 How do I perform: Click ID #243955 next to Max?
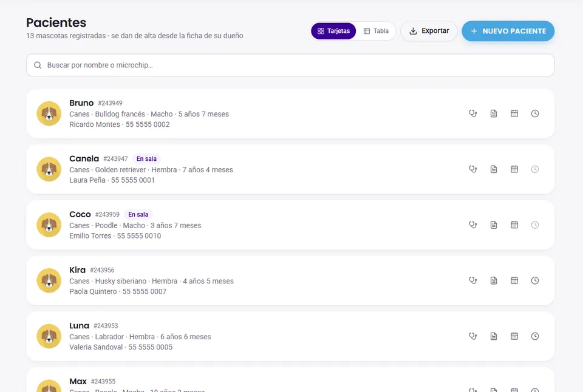coord(103,382)
